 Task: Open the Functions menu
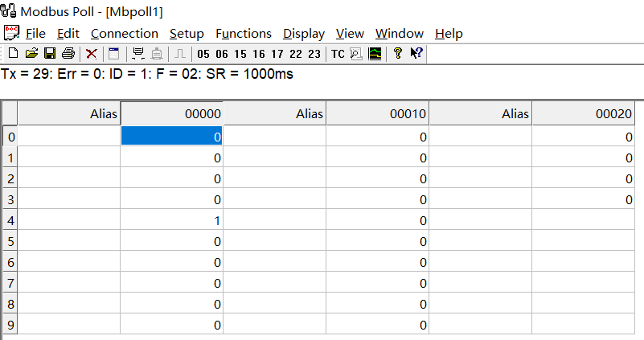coord(244,34)
